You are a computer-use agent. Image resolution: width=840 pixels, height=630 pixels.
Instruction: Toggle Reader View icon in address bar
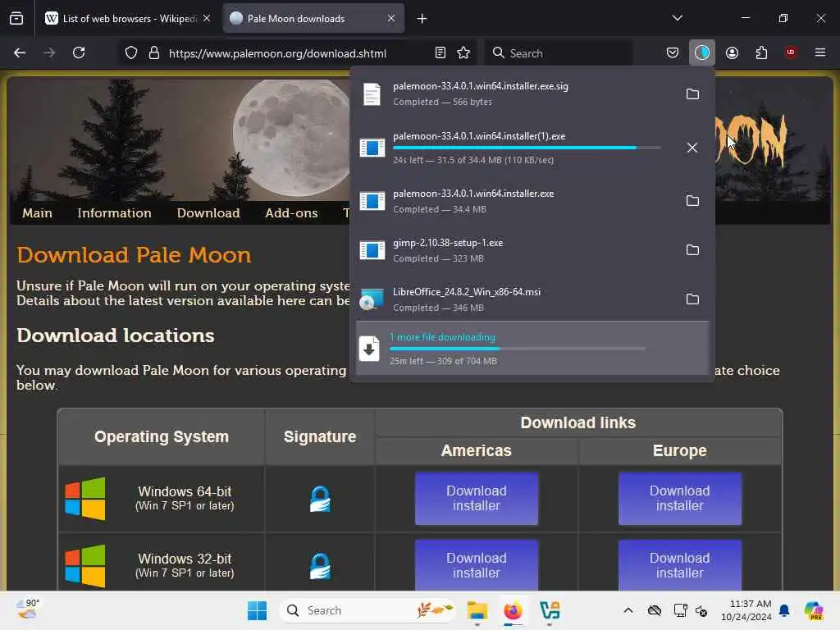[441, 53]
